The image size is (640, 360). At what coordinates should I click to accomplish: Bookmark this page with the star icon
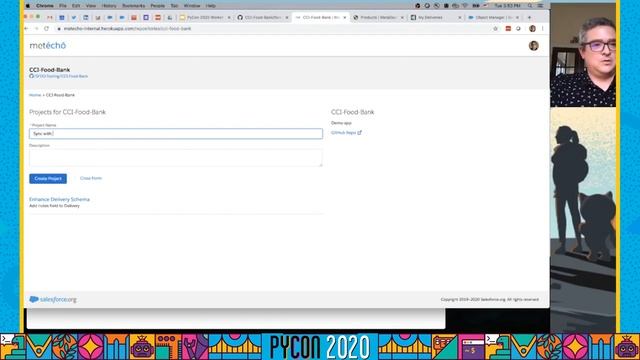tap(496, 29)
